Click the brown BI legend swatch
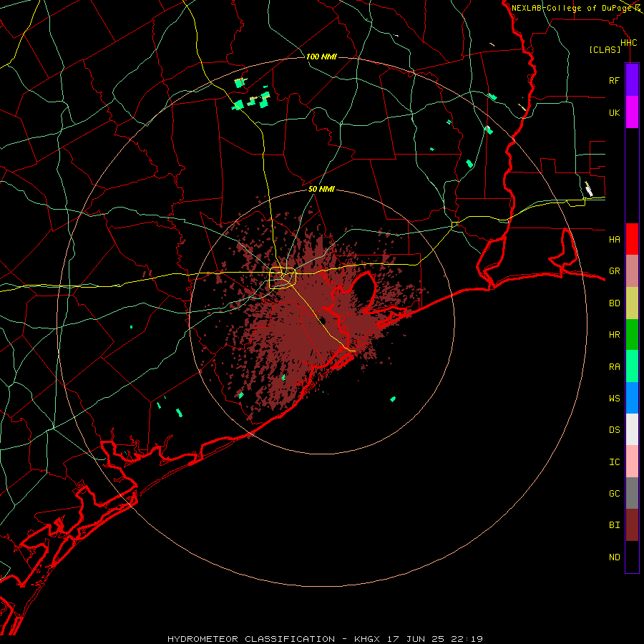644x644 pixels. (x=632, y=525)
